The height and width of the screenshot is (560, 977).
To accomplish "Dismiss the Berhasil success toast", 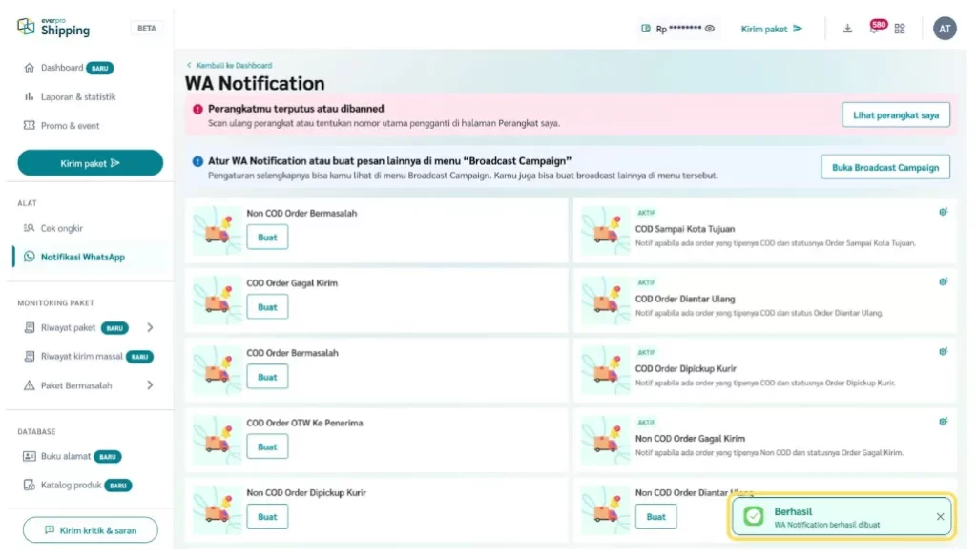I will point(940,517).
